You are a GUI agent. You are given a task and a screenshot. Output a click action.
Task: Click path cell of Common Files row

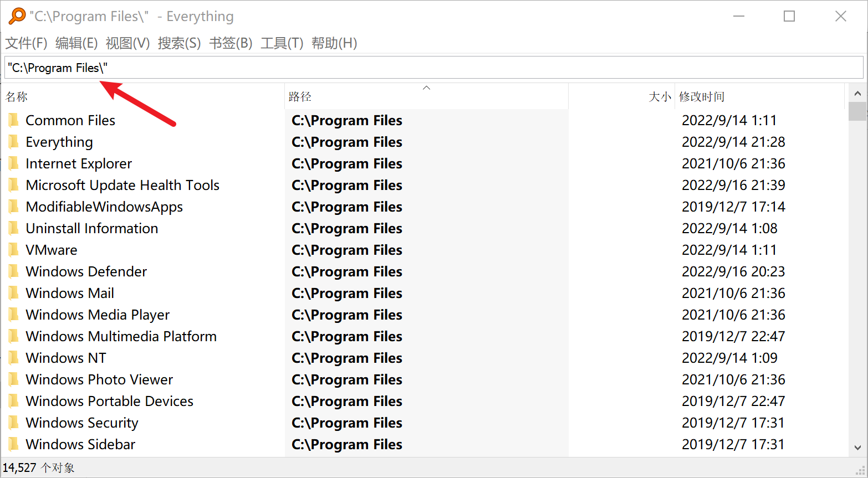pyautogui.click(x=347, y=120)
